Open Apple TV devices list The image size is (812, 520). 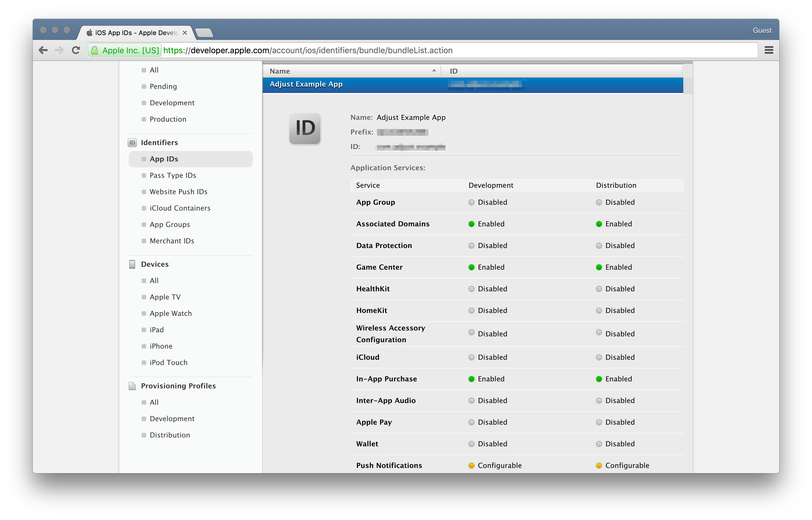165,297
